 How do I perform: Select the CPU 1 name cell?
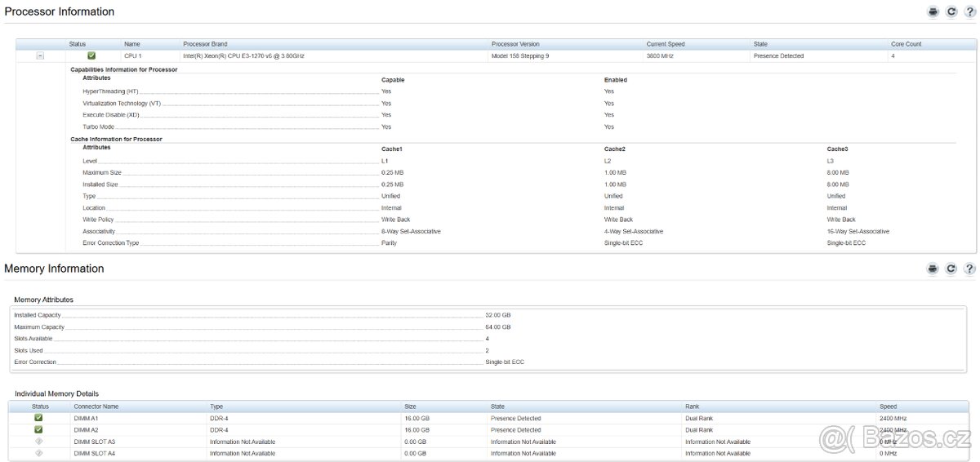(x=132, y=56)
